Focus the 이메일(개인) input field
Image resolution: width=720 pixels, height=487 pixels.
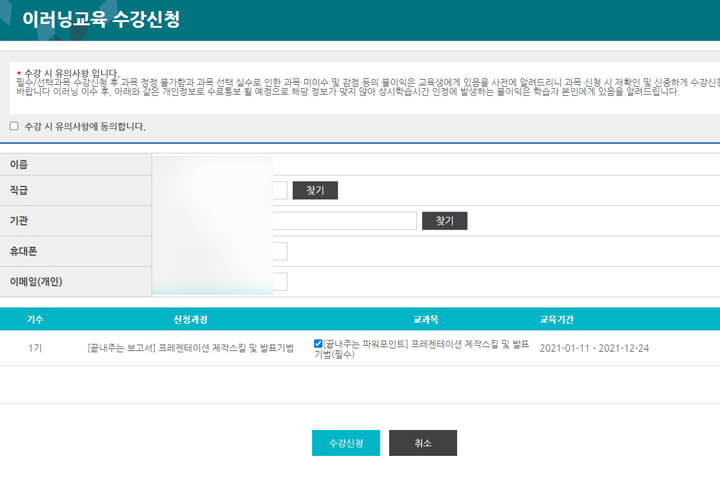pyautogui.click(x=220, y=281)
